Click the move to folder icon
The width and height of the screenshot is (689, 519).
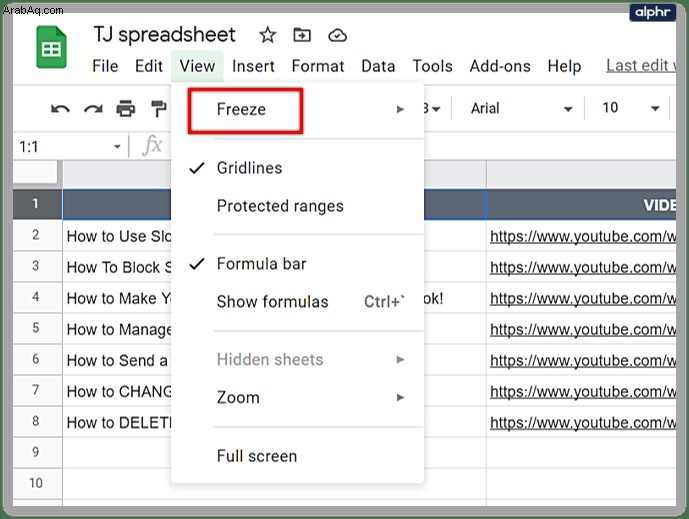(x=302, y=35)
